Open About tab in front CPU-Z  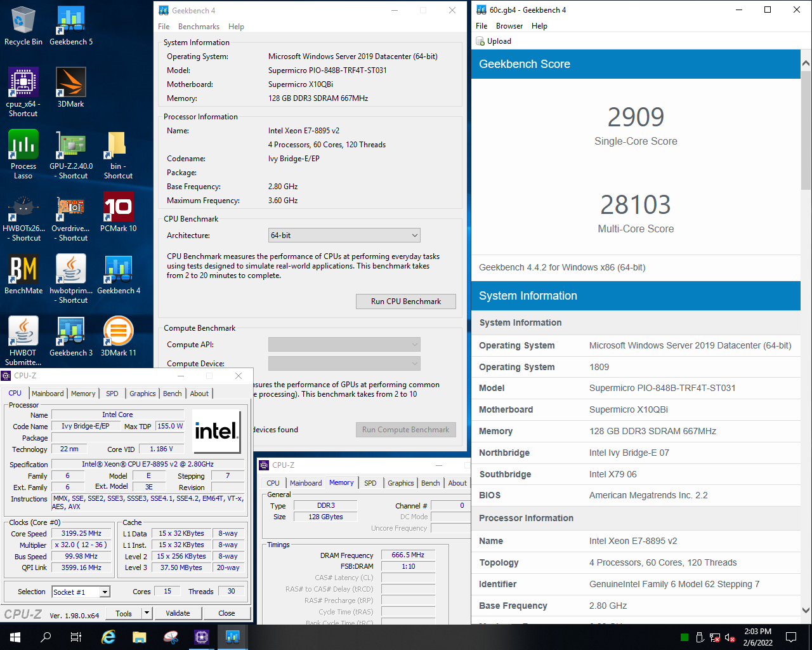tap(199, 394)
